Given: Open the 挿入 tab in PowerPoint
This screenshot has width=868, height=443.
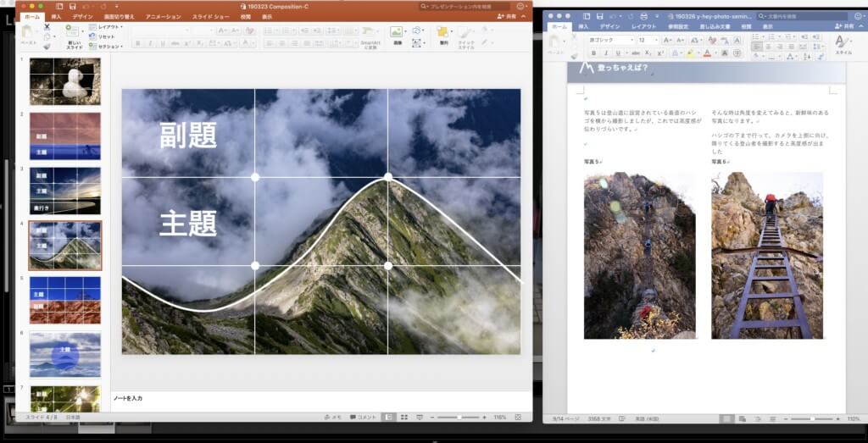Looking at the screenshot, I should click(57, 17).
